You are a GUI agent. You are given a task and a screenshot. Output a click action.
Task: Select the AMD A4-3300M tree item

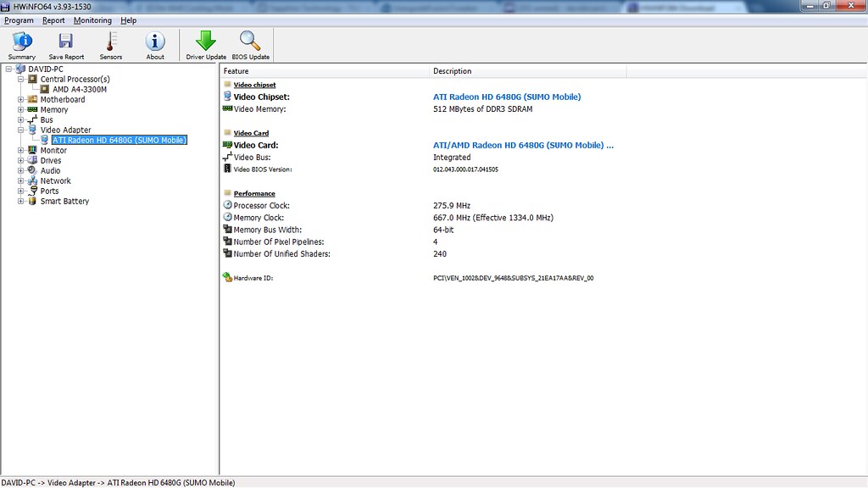pyautogui.click(x=80, y=89)
